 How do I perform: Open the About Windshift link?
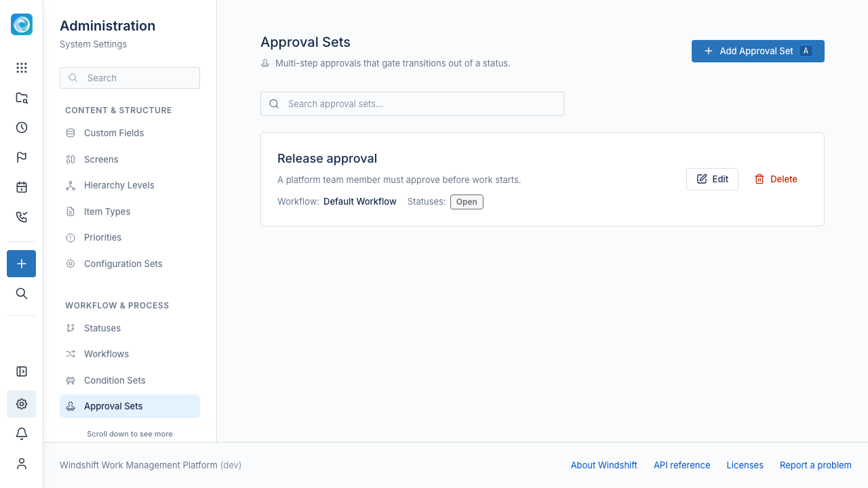pos(604,465)
